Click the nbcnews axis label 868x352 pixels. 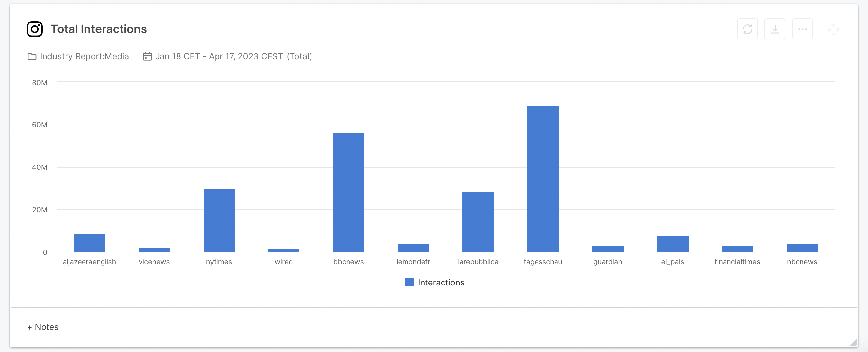coord(802,262)
